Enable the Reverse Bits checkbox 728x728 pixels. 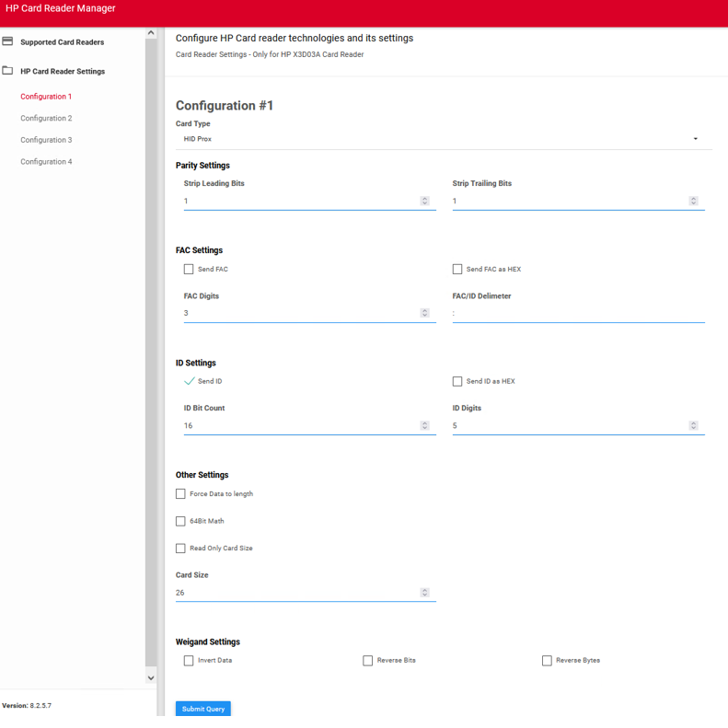(x=368, y=661)
